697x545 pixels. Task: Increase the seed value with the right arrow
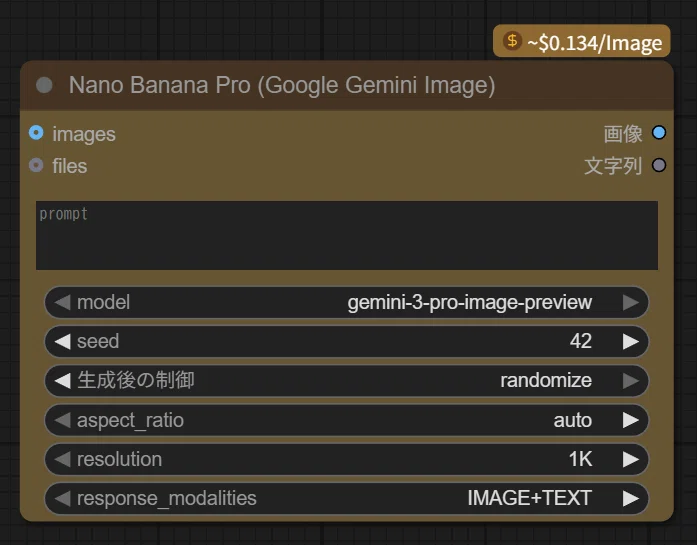(631, 341)
